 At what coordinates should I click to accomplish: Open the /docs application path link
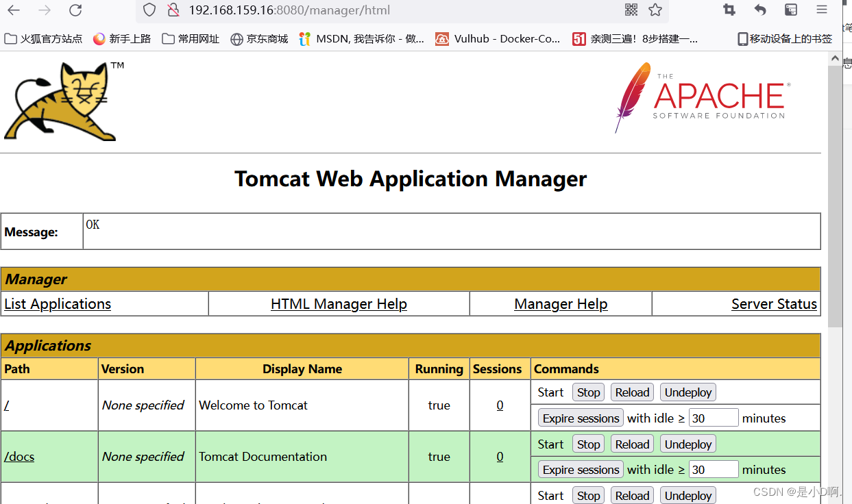[x=19, y=457]
